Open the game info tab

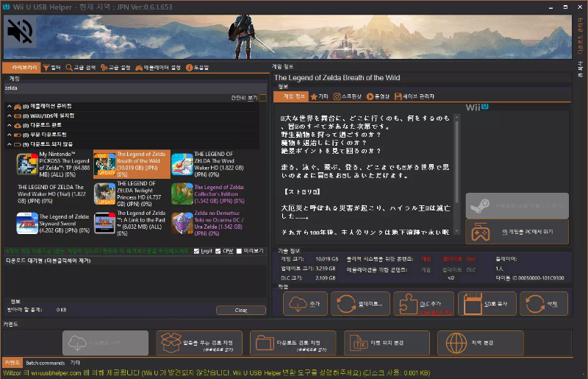tap(290, 96)
